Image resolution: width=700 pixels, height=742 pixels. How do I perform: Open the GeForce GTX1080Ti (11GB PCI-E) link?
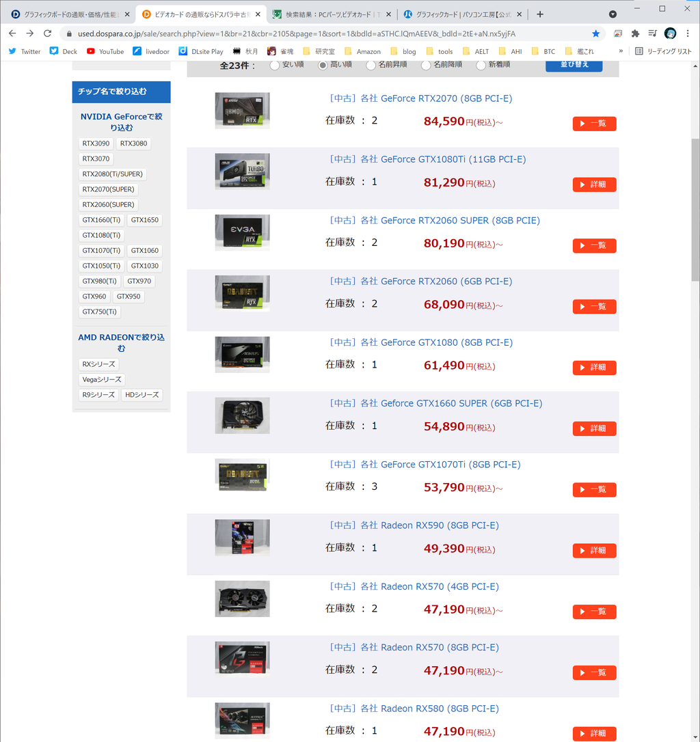click(x=428, y=159)
